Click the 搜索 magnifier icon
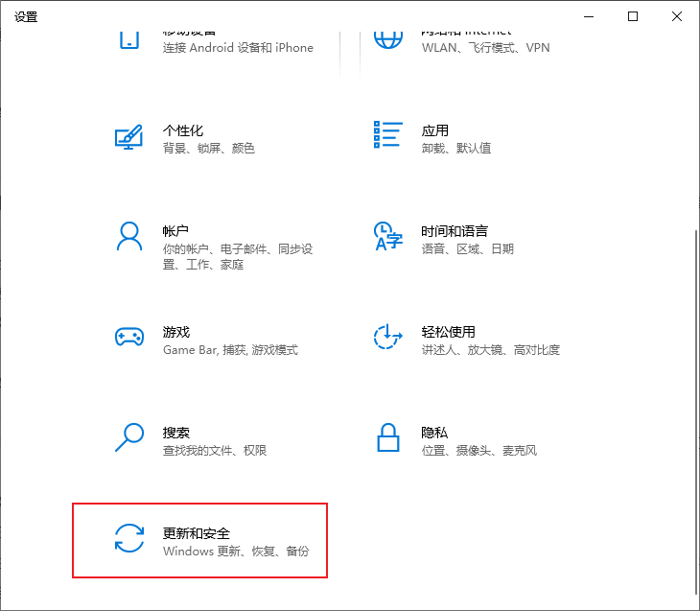Viewport: 700px width, 611px height. pos(129,437)
